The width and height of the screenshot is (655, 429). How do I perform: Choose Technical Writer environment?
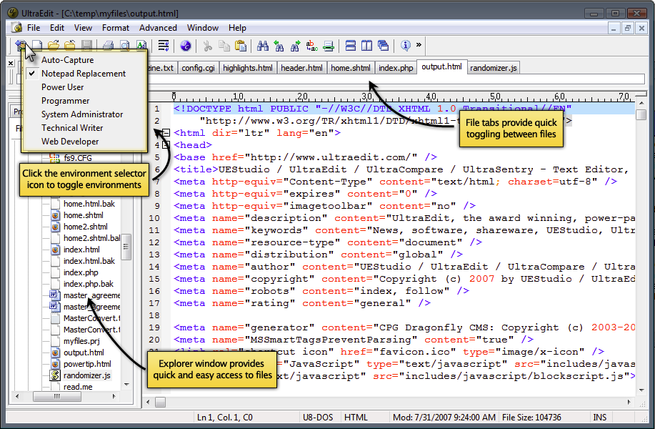85,128
